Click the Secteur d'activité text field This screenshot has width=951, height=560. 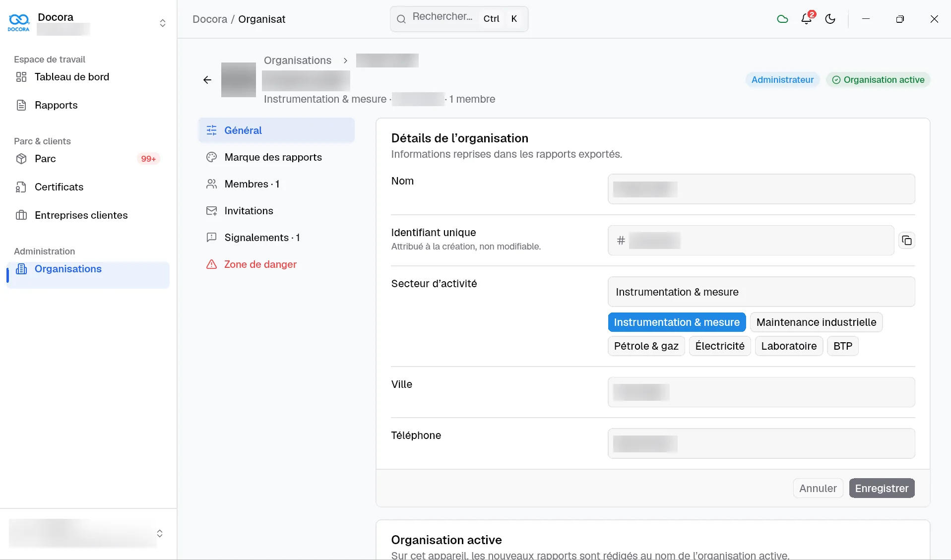coord(761,292)
